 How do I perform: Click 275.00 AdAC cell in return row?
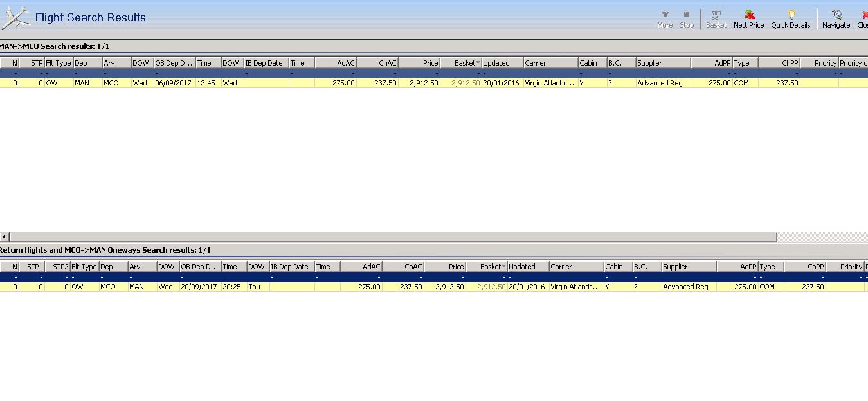361,287
